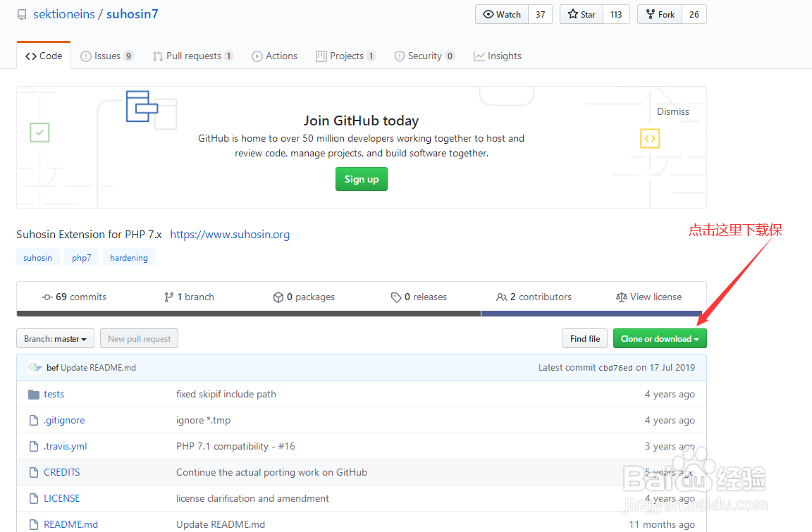
Task: Click the Issues circle icon
Action: [85, 56]
